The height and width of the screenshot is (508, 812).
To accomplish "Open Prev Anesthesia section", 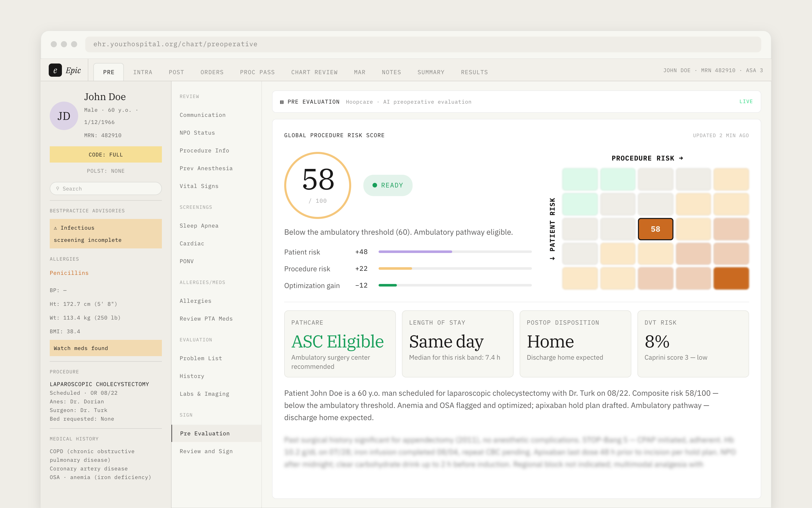I will tap(206, 168).
